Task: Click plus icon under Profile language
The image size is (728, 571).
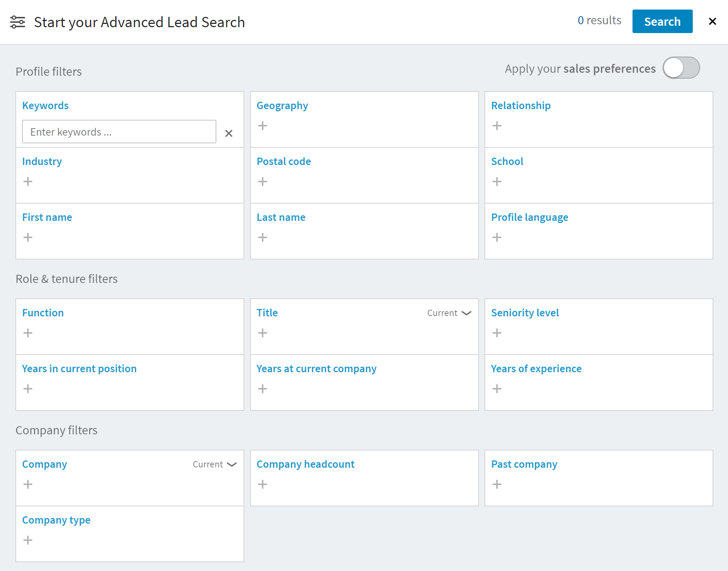Action: tap(497, 237)
